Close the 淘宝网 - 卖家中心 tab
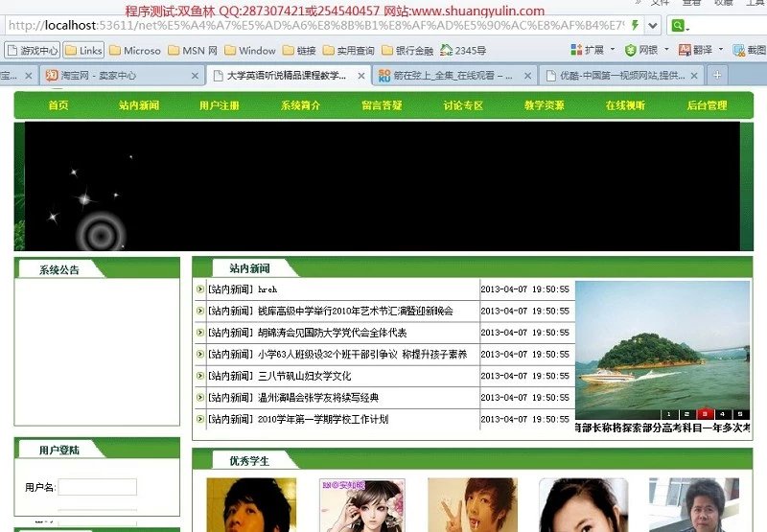Screen dimensions: 767x532 (195, 76)
